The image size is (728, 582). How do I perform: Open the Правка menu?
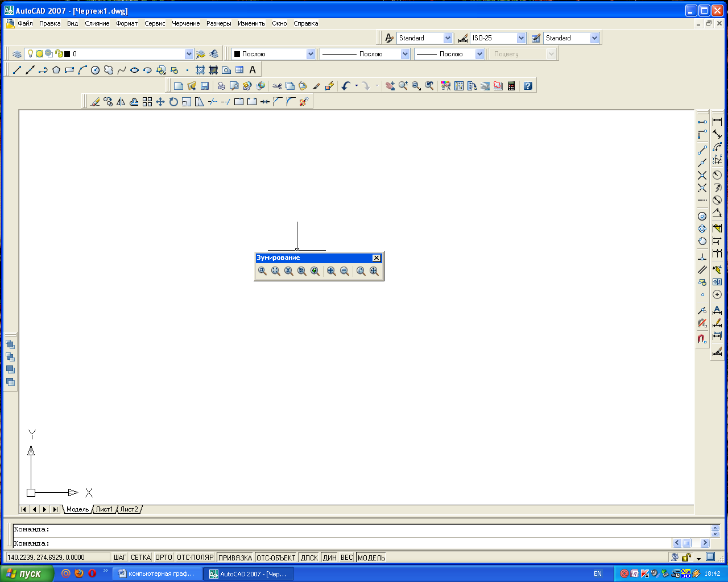50,23
